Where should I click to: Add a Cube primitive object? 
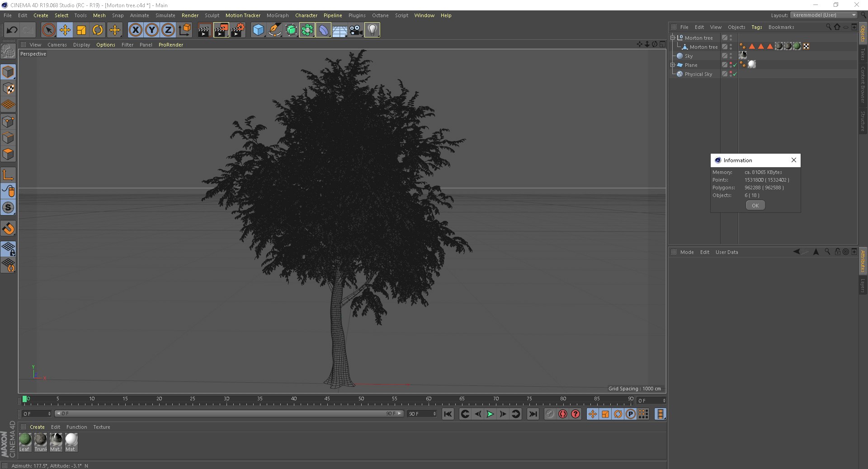(258, 30)
